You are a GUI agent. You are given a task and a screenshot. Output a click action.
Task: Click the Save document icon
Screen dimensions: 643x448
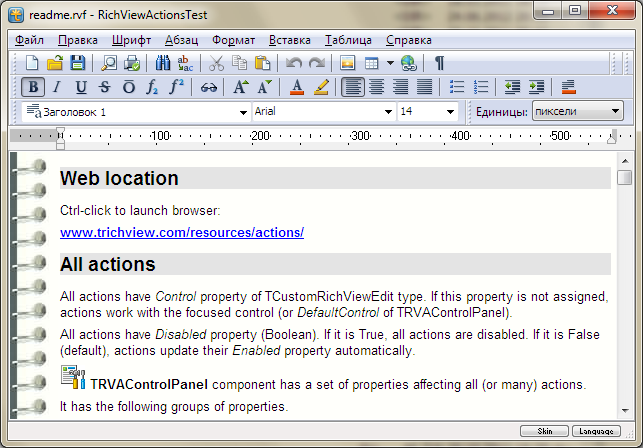point(78,63)
